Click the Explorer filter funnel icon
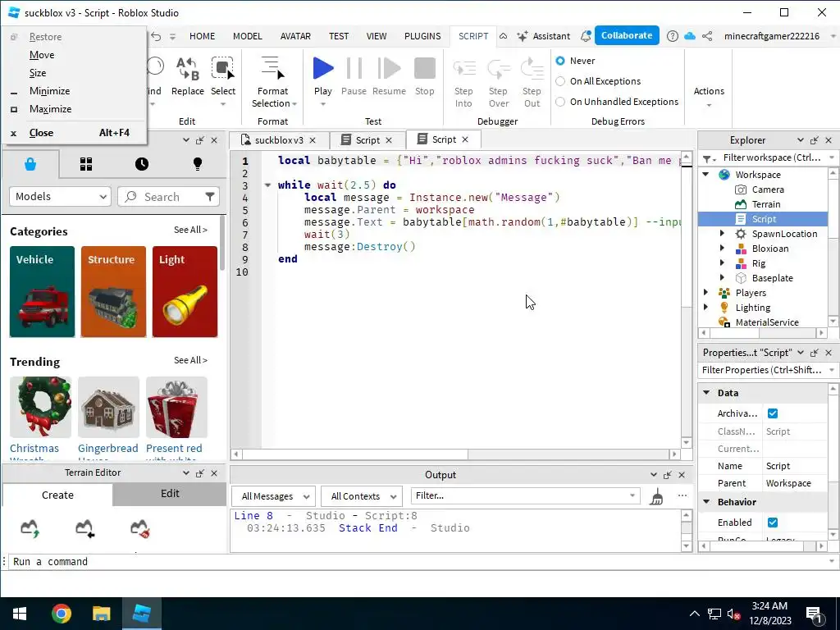The image size is (840, 630). [709, 158]
